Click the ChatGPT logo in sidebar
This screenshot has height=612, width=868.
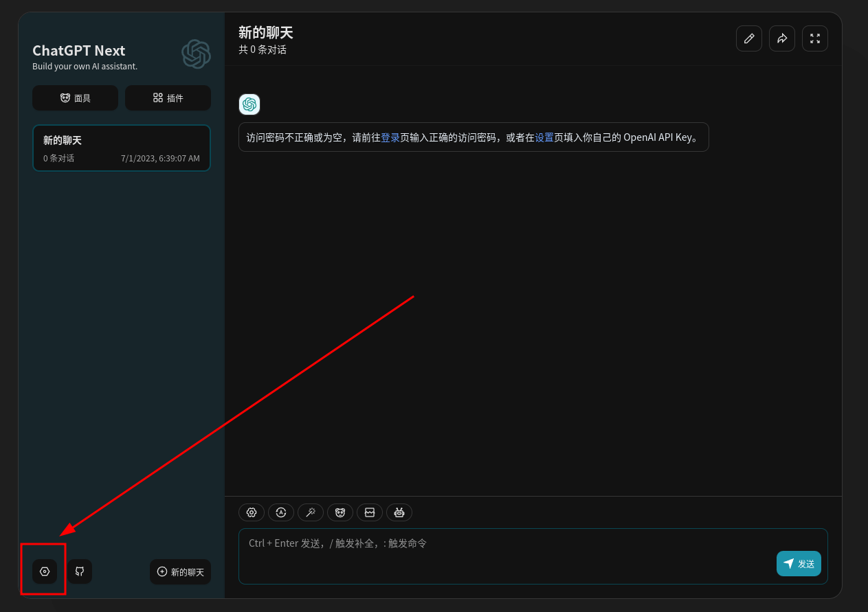[196, 54]
